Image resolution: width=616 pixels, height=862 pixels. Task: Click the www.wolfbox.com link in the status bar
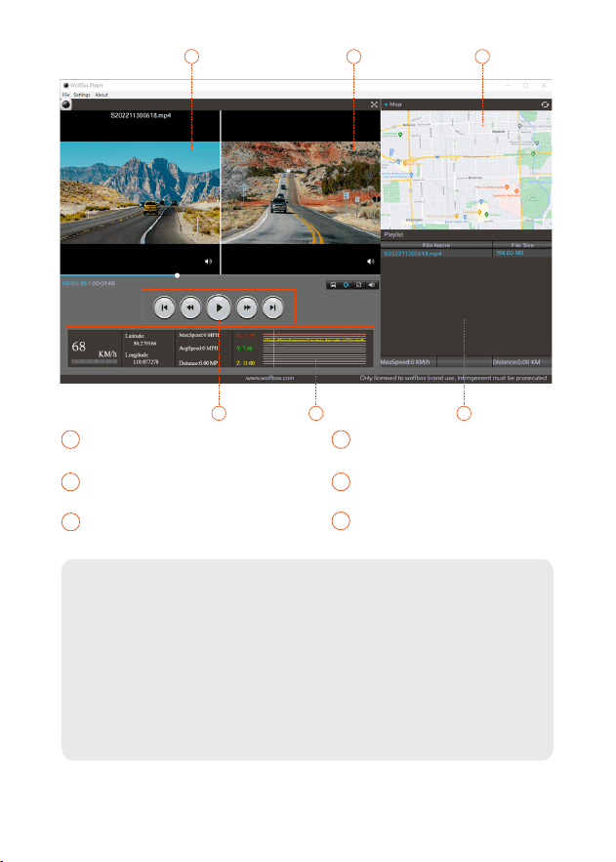[269, 378]
